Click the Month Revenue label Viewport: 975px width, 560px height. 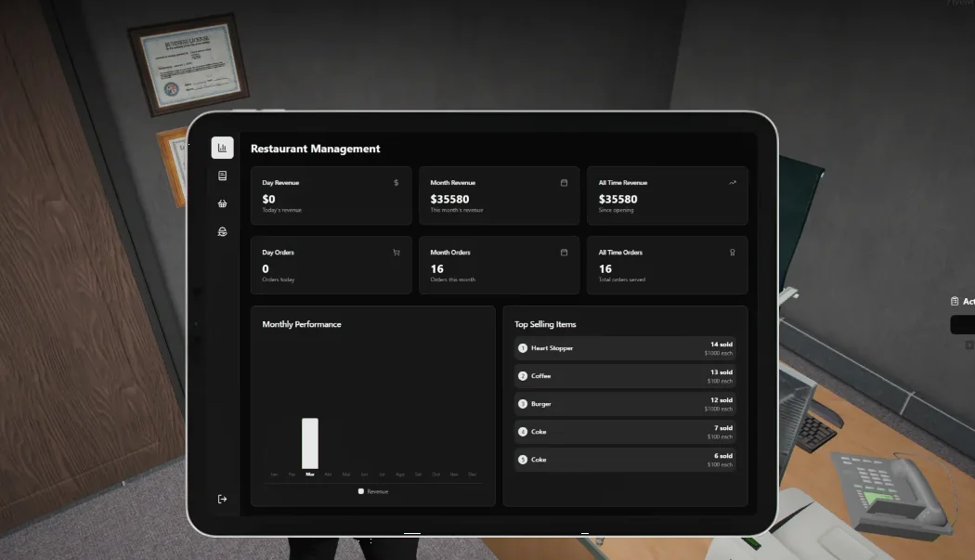click(x=453, y=183)
